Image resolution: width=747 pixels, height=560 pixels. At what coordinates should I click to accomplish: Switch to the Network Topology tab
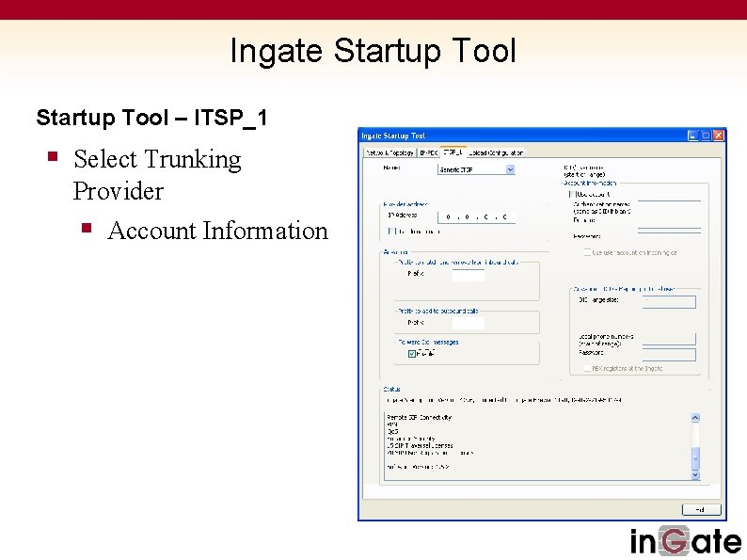pyautogui.click(x=389, y=153)
